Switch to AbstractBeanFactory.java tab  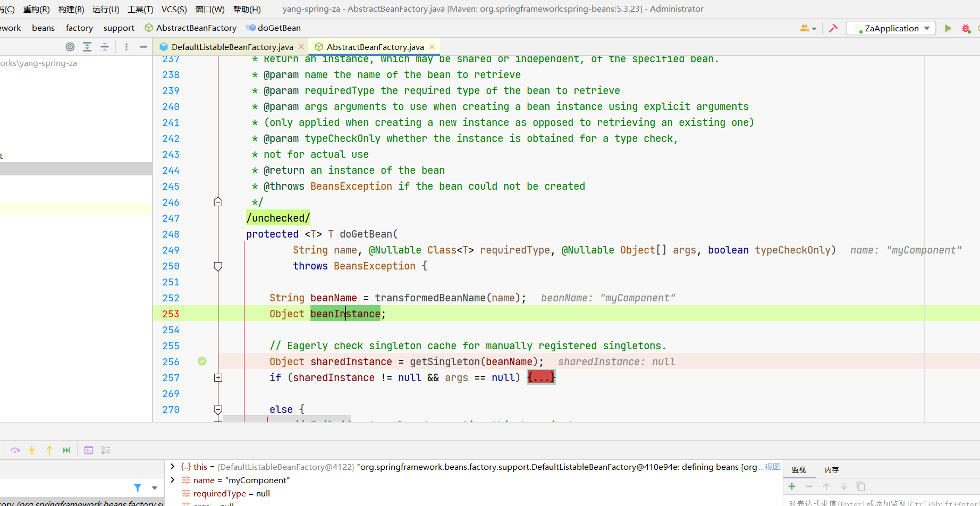point(375,47)
